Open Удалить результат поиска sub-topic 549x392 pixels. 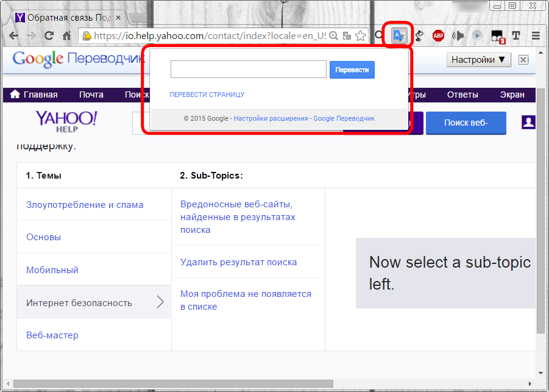point(238,262)
